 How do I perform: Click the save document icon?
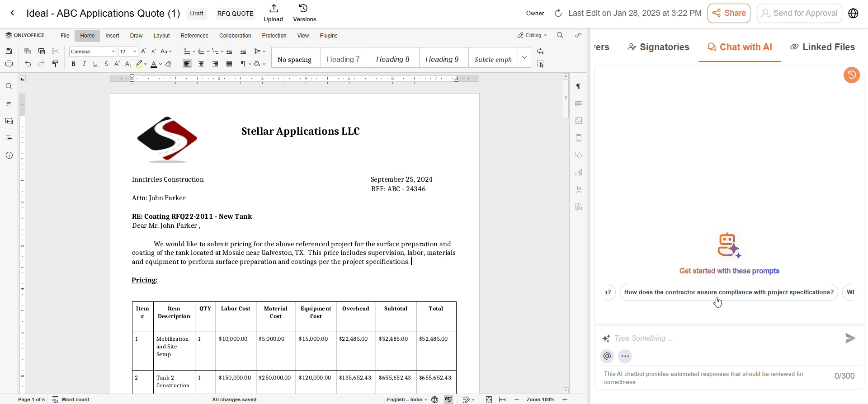pyautogui.click(x=9, y=52)
